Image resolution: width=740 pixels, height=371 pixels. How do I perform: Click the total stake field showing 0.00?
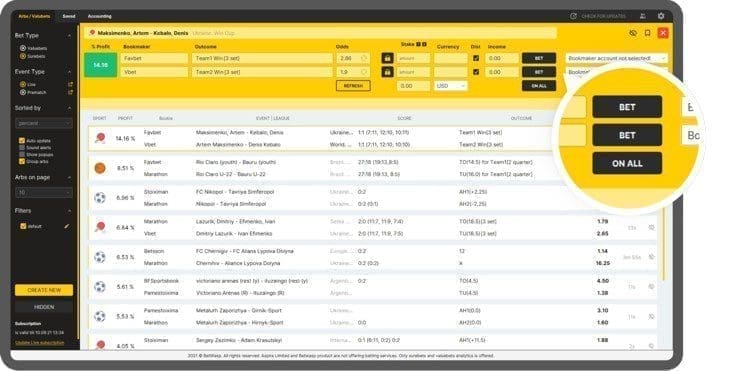point(413,86)
